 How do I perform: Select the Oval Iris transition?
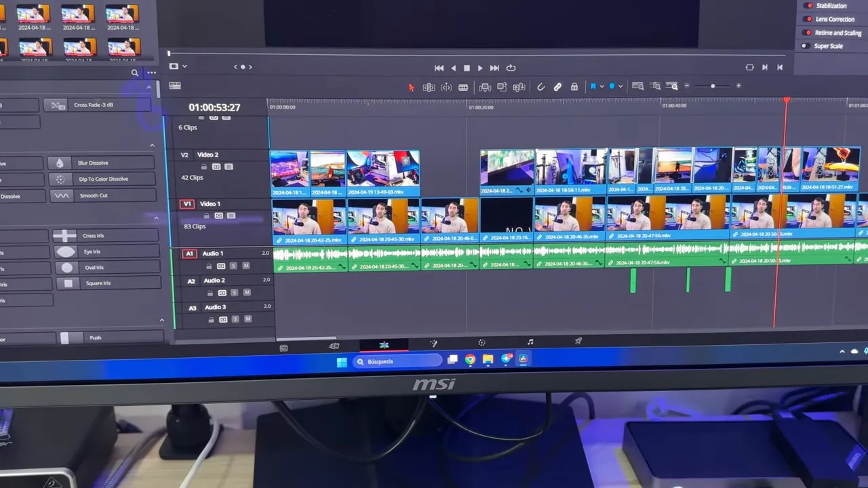point(107,268)
